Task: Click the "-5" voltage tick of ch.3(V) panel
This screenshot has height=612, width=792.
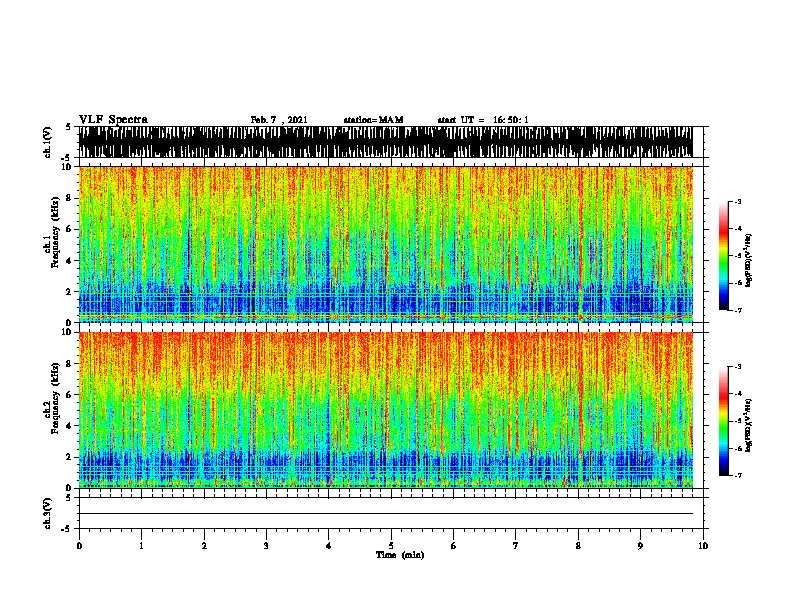Action: pos(67,529)
